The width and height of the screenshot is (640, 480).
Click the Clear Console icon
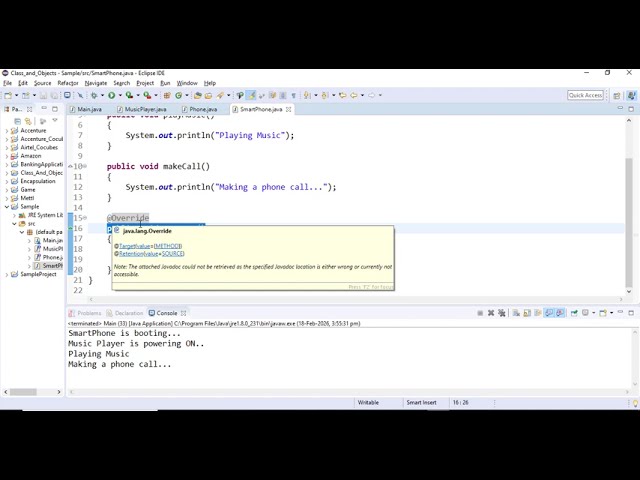point(516,313)
